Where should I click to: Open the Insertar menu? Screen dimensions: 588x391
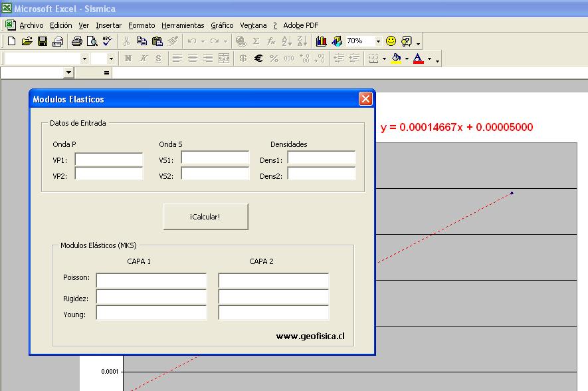click(x=109, y=25)
